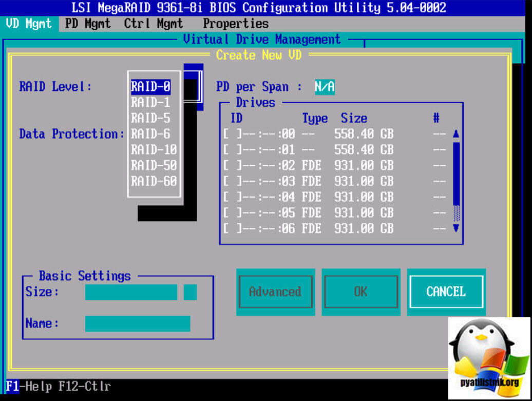The width and height of the screenshot is (532, 401).
Task: Enable drive 02 FDE checkbox
Action: pos(233,165)
